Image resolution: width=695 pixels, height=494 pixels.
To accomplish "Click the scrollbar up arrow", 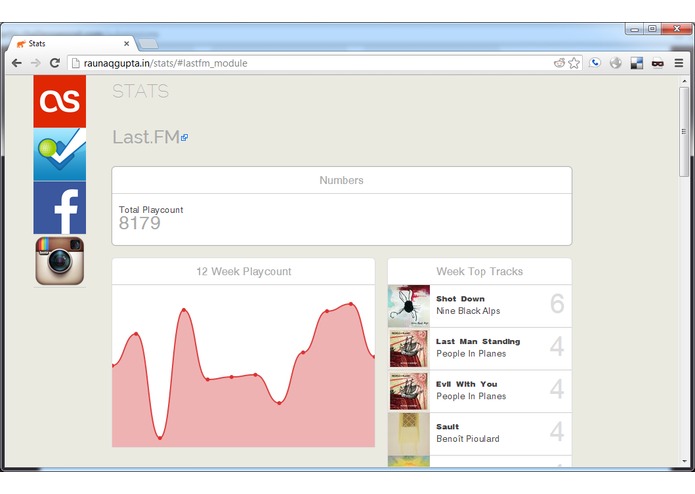I will [x=684, y=82].
